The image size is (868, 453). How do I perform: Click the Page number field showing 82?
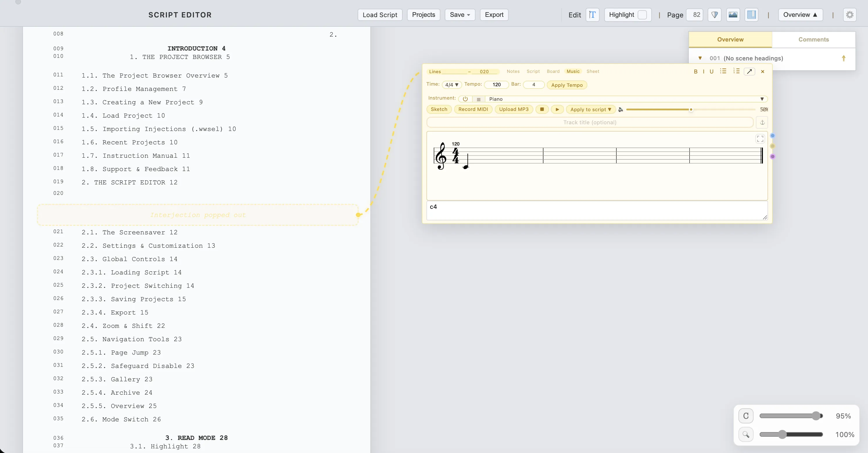pyautogui.click(x=695, y=15)
